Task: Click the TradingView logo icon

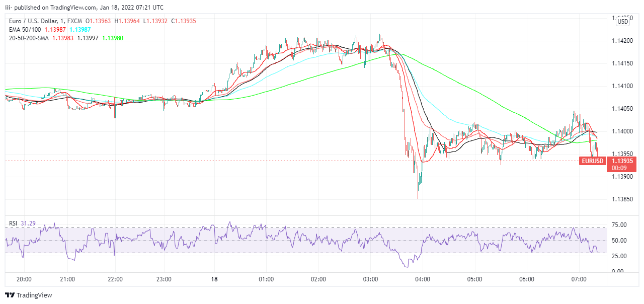Action: [10, 295]
